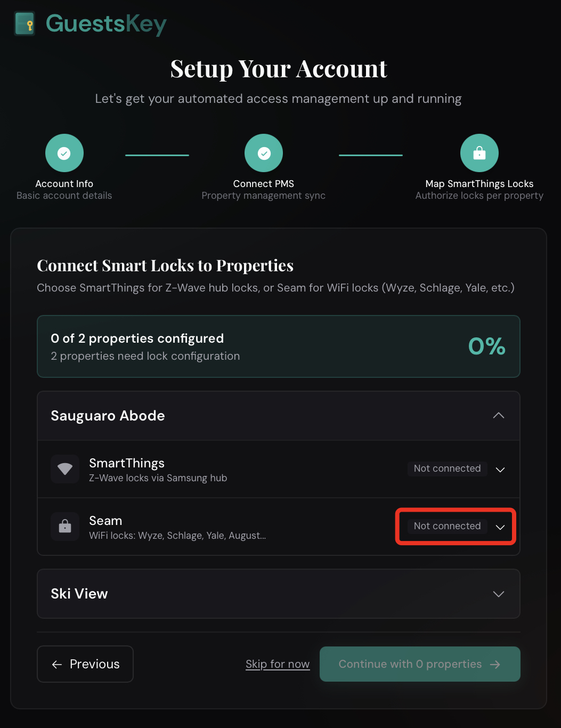This screenshot has width=561, height=728.
Task: Expand the Ski View property section
Action: click(498, 594)
